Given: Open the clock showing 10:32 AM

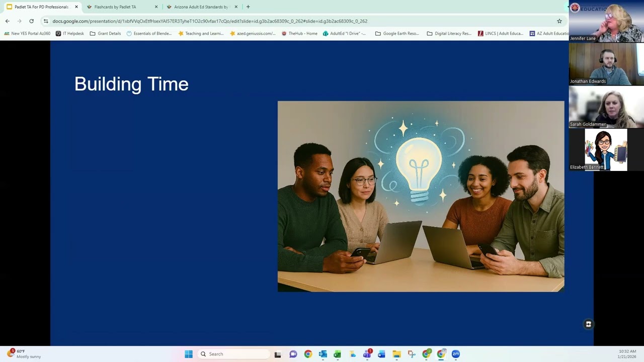Looking at the screenshot, I should pos(627,354).
